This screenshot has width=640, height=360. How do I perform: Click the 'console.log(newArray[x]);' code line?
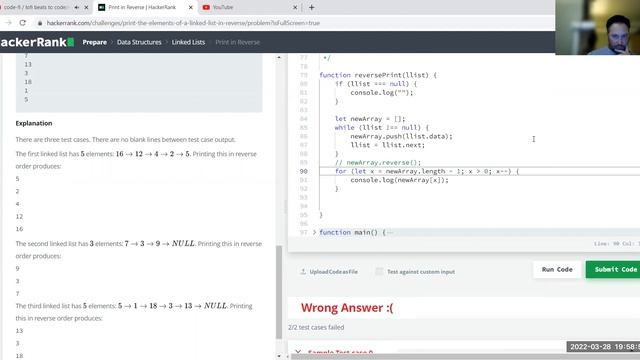pos(399,180)
